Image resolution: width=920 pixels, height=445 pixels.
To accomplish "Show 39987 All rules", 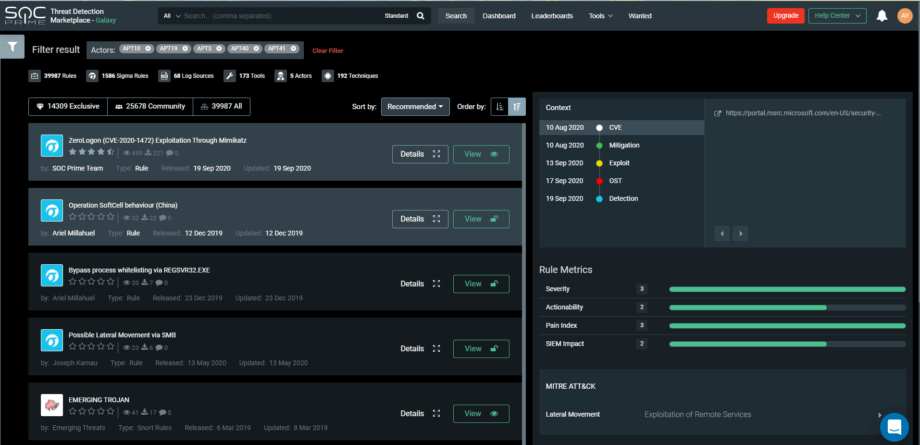I will [222, 106].
